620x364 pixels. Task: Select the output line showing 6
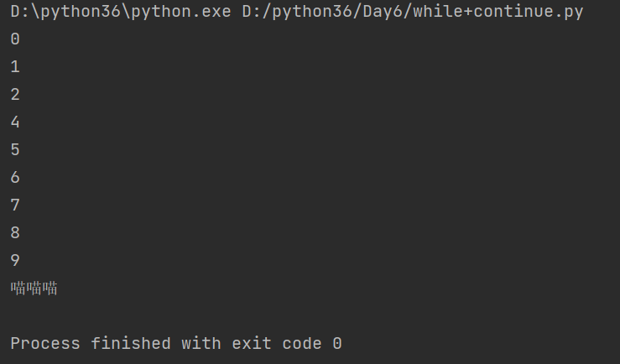[15, 178]
